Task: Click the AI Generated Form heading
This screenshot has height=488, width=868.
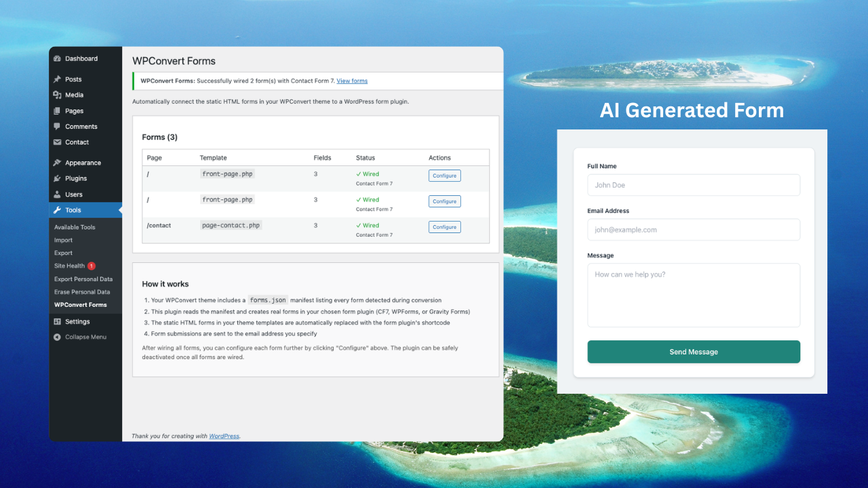Action: [x=692, y=110]
